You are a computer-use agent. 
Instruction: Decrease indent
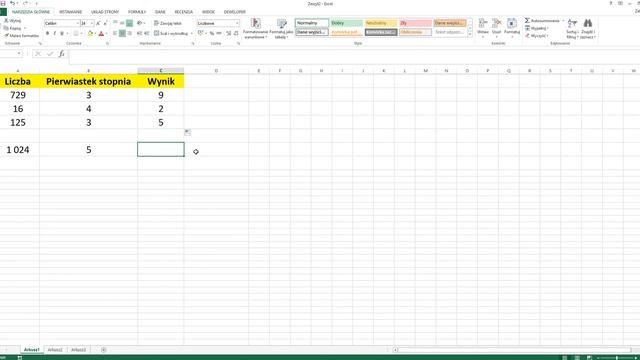pos(139,33)
